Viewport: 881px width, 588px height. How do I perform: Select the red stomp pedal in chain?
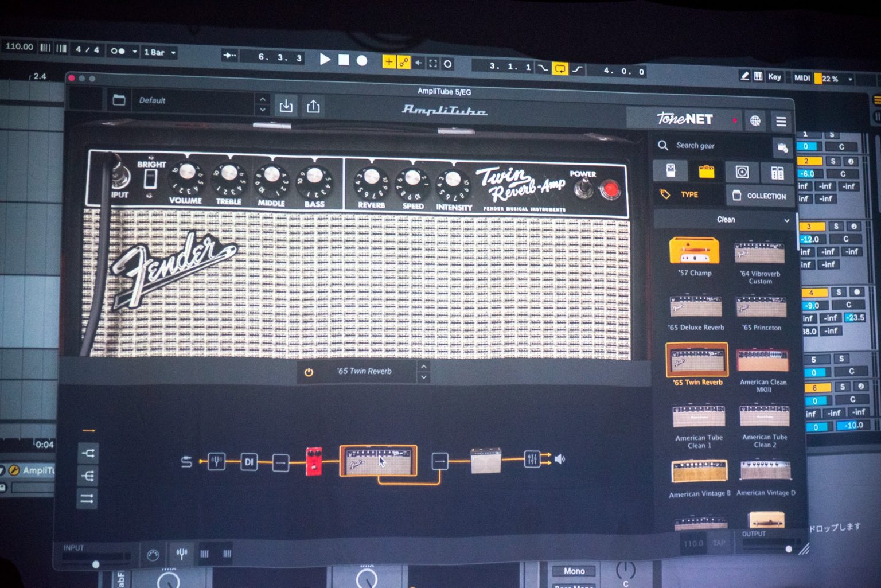click(x=314, y=461)
